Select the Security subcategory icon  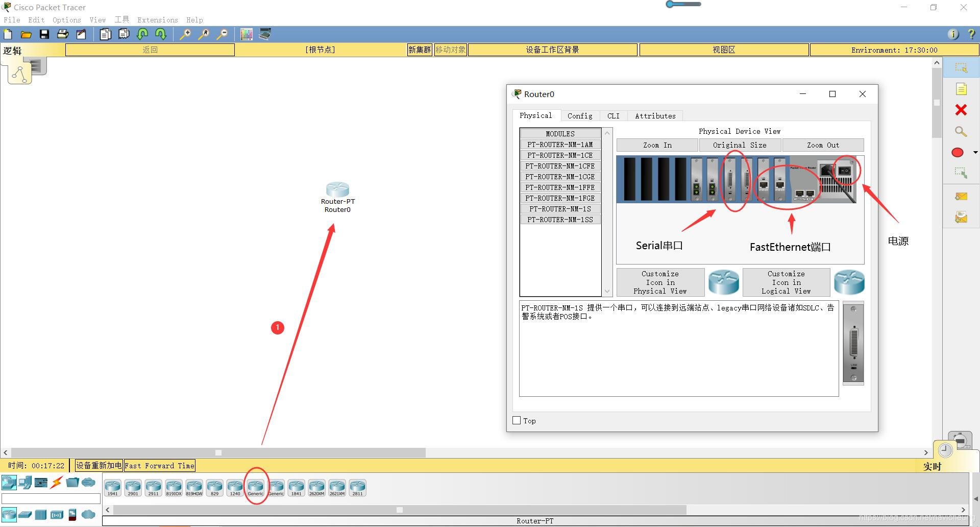(x=72, y=514)
